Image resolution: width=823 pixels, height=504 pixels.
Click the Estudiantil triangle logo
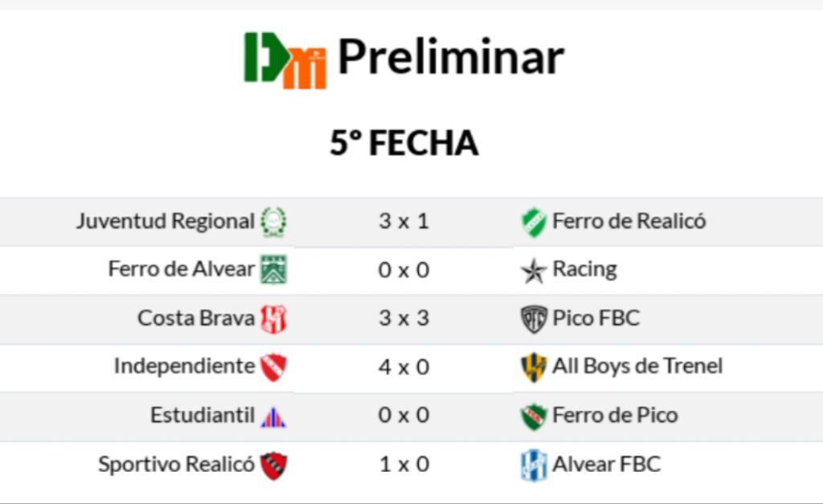pos(273,416)
